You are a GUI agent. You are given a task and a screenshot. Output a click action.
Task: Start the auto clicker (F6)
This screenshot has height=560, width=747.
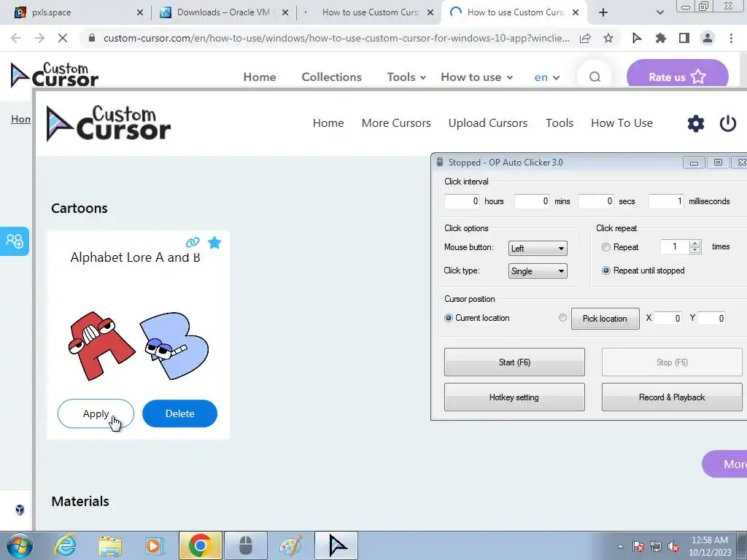(514, 362)
